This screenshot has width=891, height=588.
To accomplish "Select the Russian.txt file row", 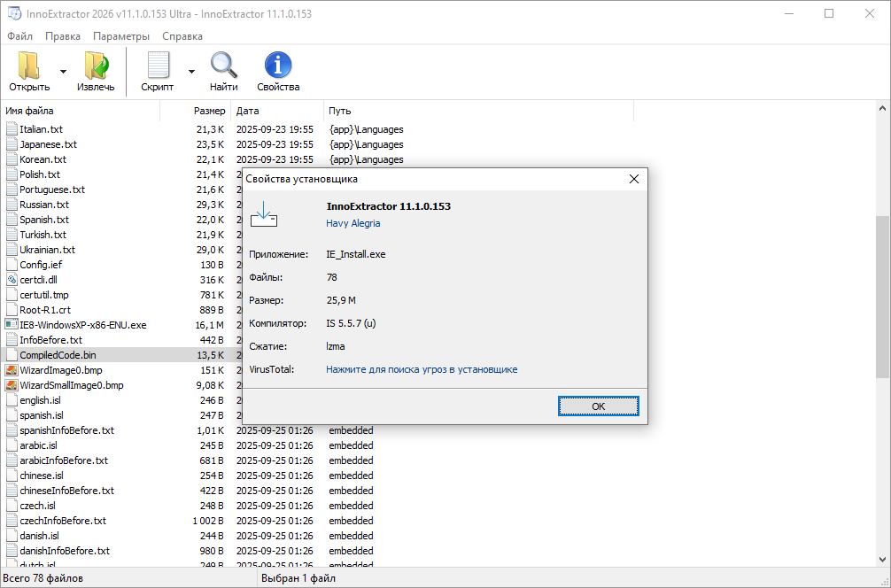I will pos(43,205).
